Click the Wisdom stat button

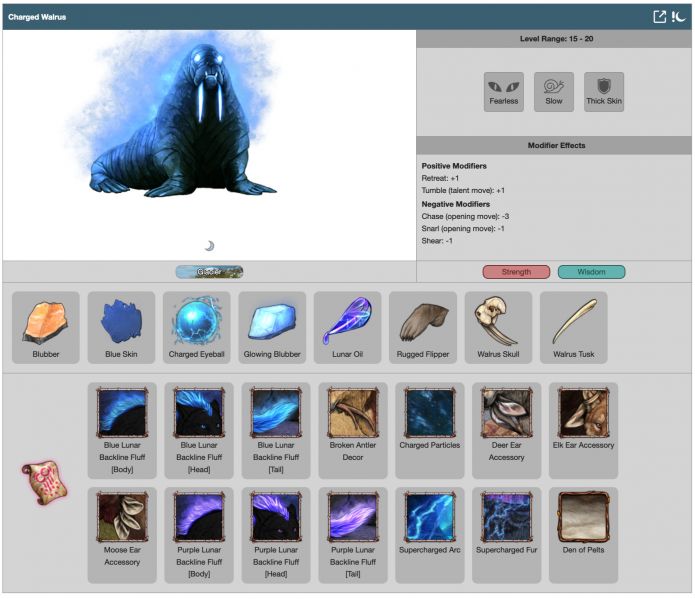pos(591,272)
